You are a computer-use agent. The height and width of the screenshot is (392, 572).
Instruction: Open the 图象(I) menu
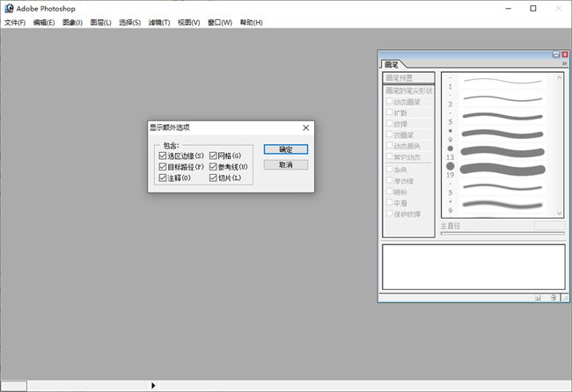(x=72, y=23)
